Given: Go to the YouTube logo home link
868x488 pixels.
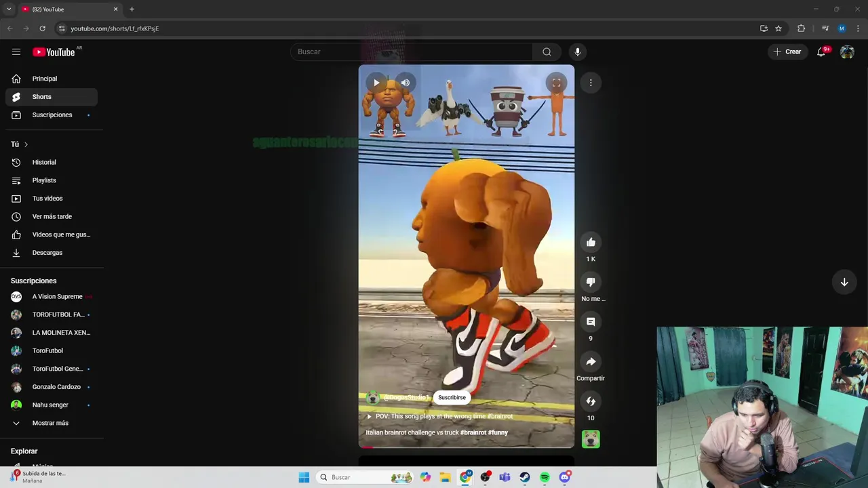Looking at the screenshot, I should point(54,52).
